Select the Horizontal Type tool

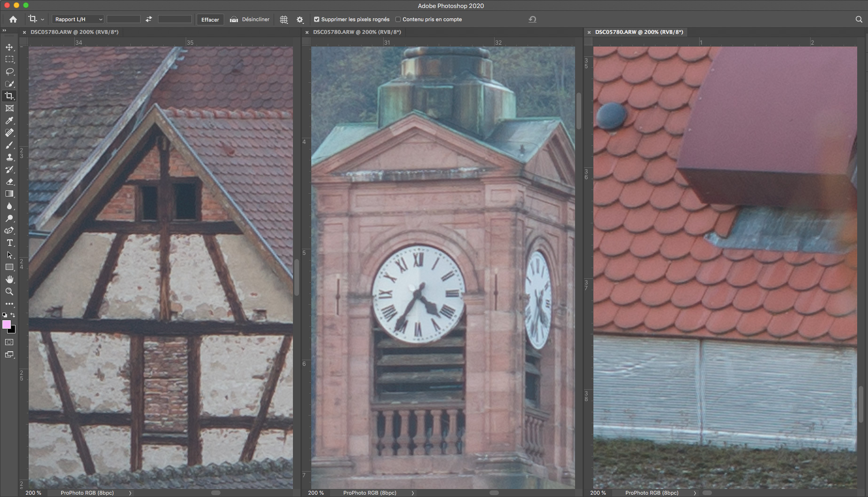pyautogui.click(x=9, y=243)
